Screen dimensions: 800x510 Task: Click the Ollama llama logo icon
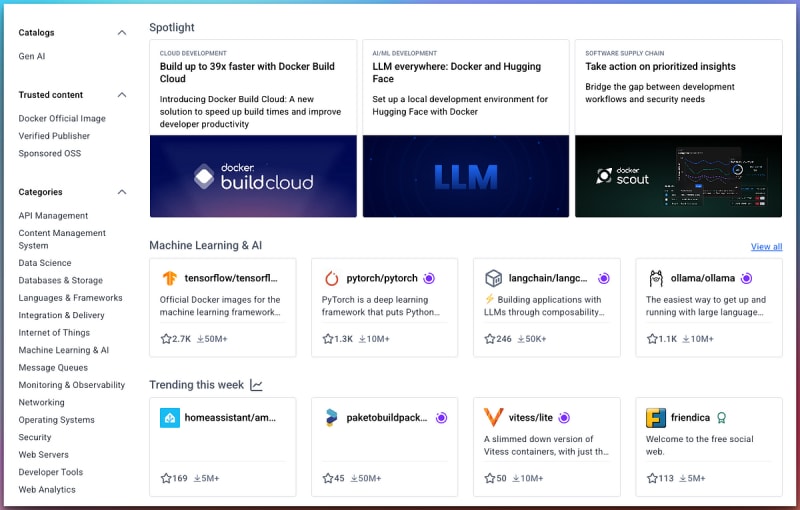click(656, 278)
